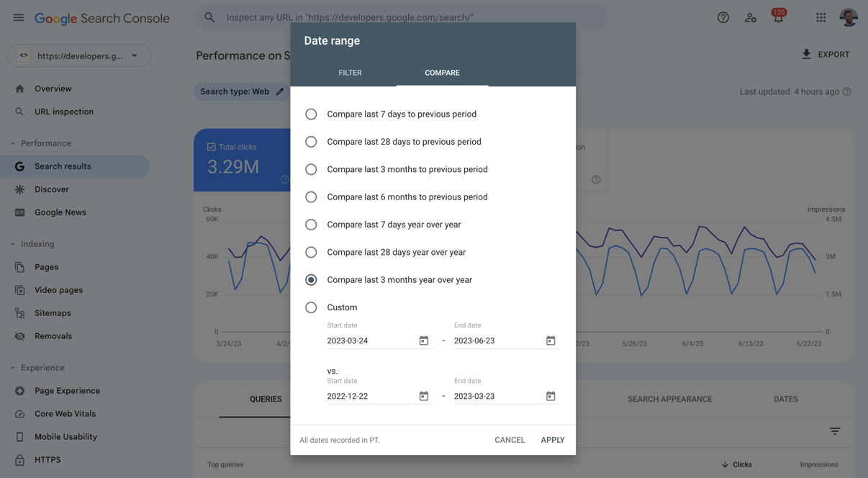868x478 pixels.
Task: Collapse the Indexing sidebar section
Action: point(12,243)
